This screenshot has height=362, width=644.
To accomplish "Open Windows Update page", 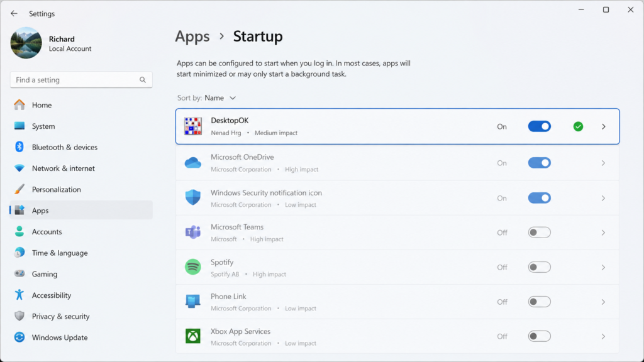I will click(81, 337).
